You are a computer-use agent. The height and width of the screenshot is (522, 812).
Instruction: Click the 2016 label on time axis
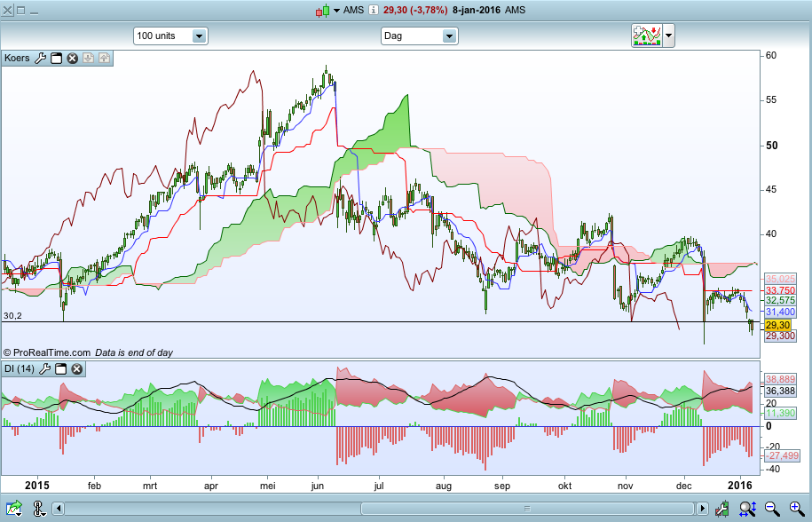pyautogui.click(x=740, y=486)
